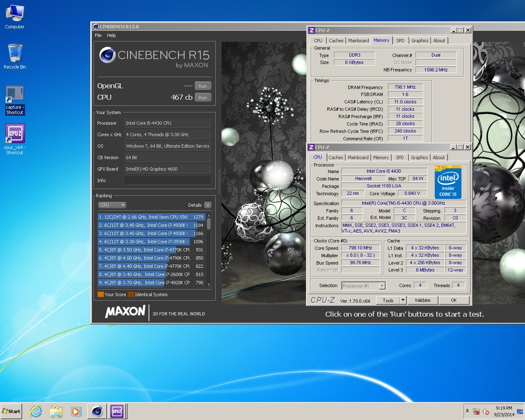
Task: Switch to Caches tab in upper CPU-Z window
Action: pyautogui.click(x=336, y=41)
